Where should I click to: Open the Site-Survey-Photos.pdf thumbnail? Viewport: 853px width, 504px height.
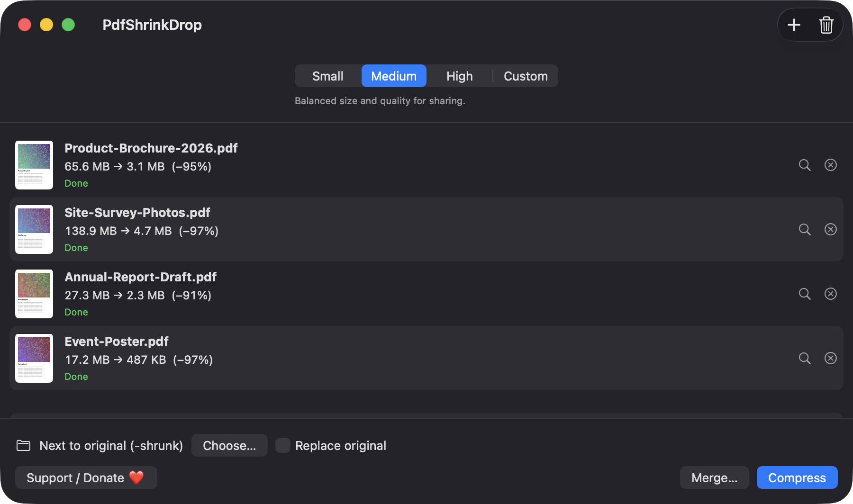pos(34,229)
